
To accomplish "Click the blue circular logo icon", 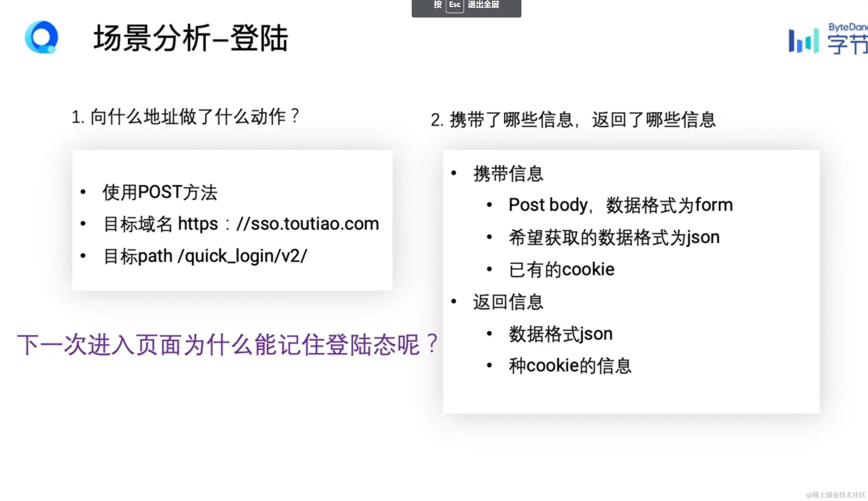I will 41,37.
